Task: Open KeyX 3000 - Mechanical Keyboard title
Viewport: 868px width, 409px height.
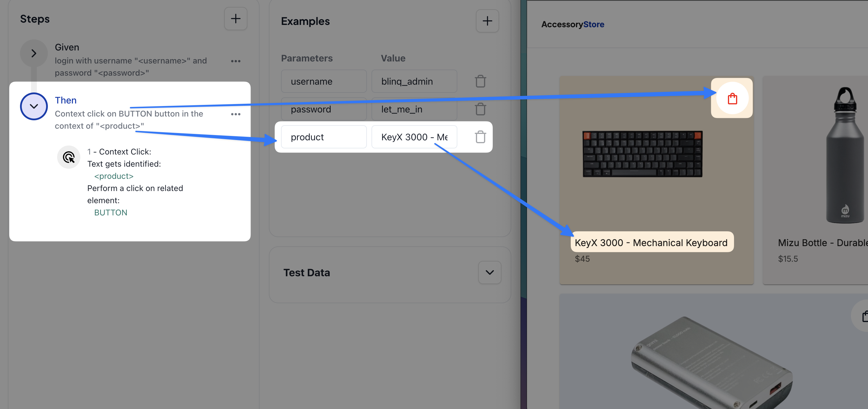Action: [651, 243]
